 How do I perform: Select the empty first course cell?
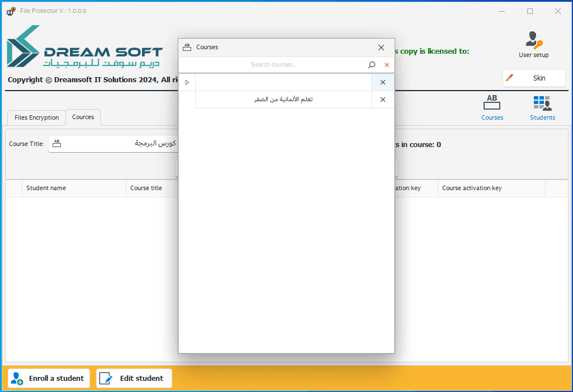click(x=283, y=82)
